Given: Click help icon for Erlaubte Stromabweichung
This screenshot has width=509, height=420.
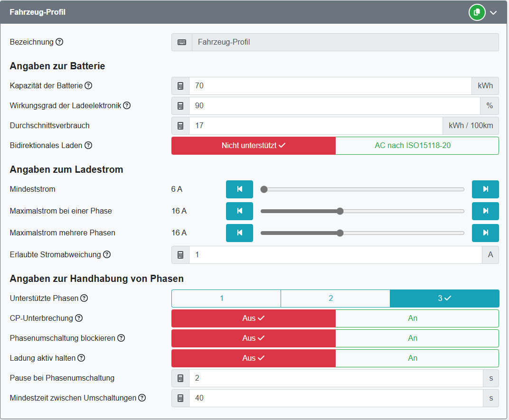Looking at the screenshot, I should [107, 255].
